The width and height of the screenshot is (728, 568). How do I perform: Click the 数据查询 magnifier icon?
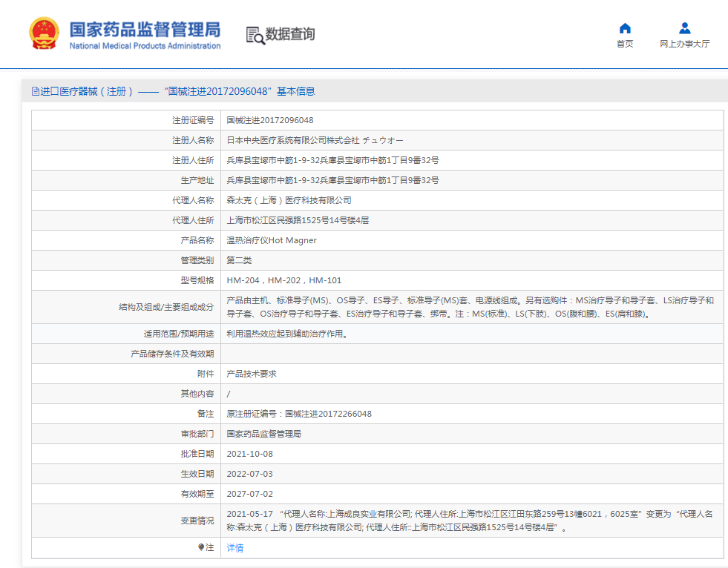[x=253, y=35]
